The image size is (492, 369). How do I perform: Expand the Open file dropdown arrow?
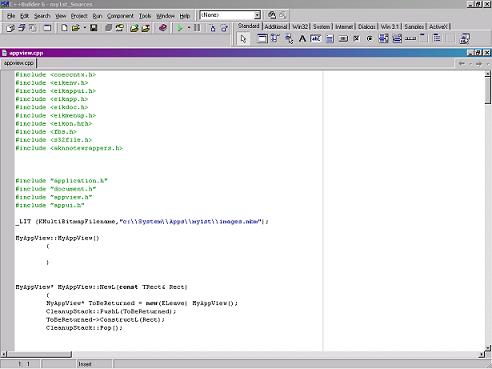point(85,28)
